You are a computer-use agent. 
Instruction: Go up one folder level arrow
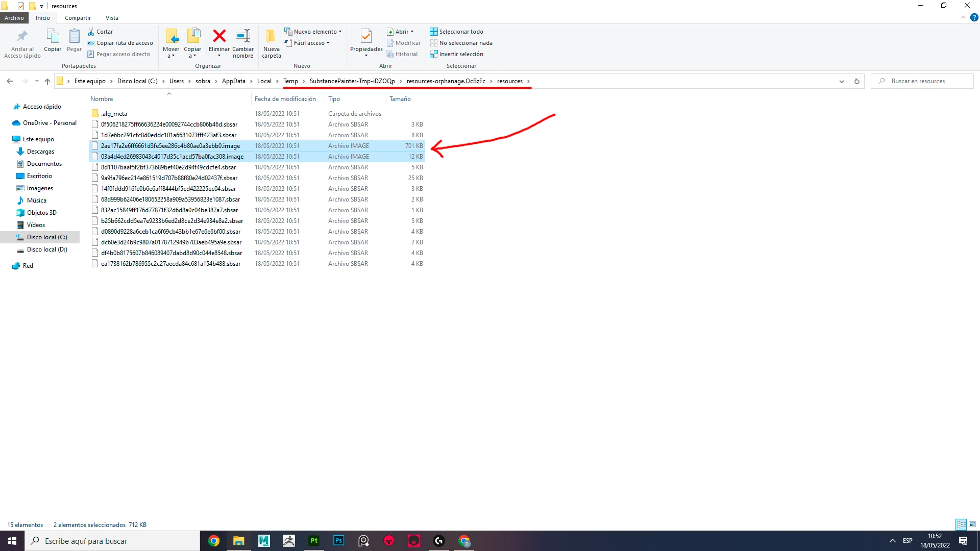pos(47,81)
